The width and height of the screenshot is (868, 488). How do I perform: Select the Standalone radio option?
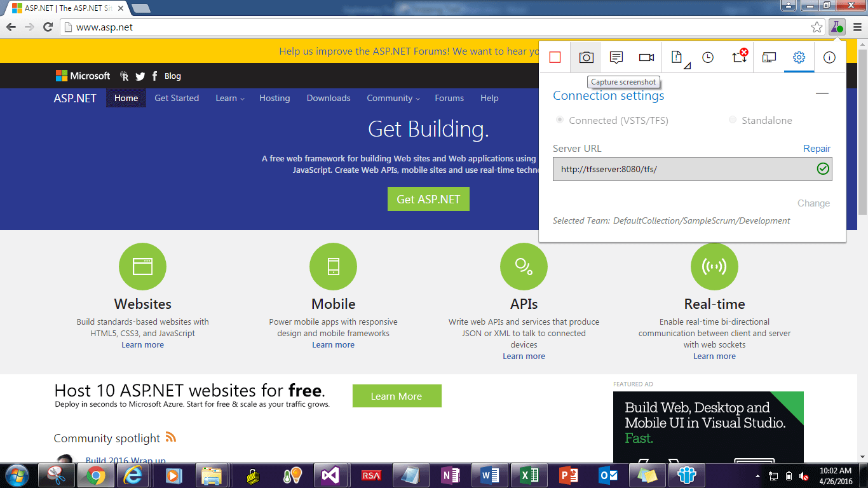coord(733,120)
